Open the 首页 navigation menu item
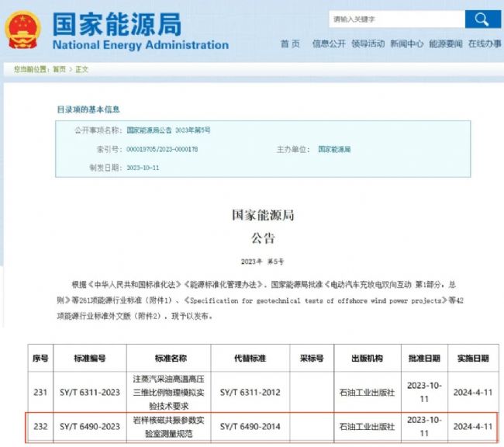Screen dimensions: 504x447 [x=290, y=44]
